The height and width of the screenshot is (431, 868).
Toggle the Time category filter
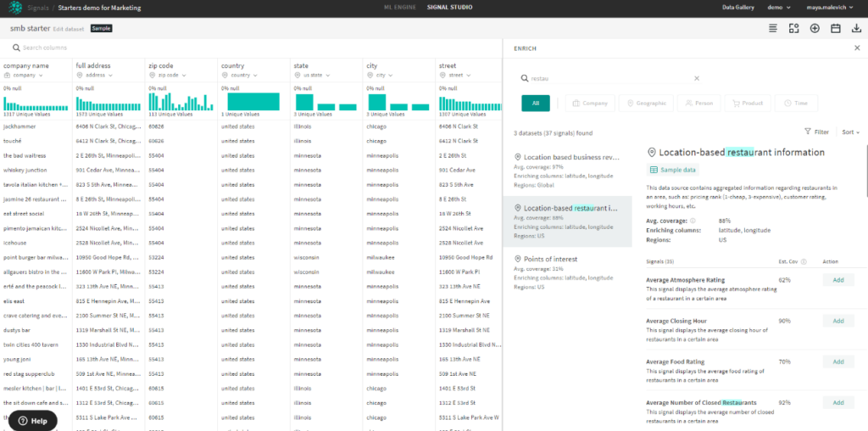tap(796, 103)
